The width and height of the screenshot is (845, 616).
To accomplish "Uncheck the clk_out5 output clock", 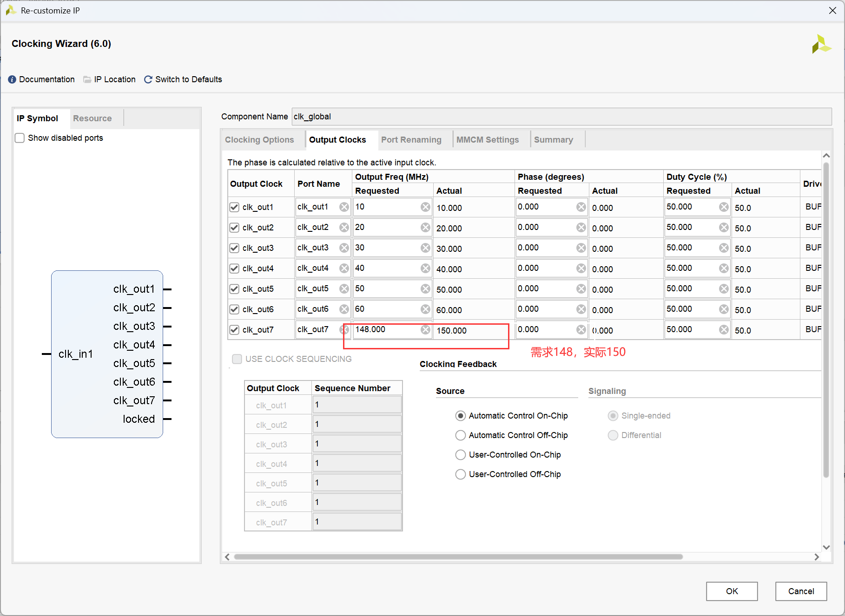I will coord(234,289).
